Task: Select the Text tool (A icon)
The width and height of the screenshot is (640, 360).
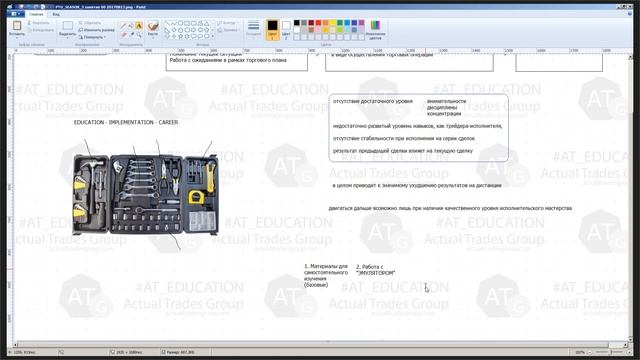Action: pos(139,26)
